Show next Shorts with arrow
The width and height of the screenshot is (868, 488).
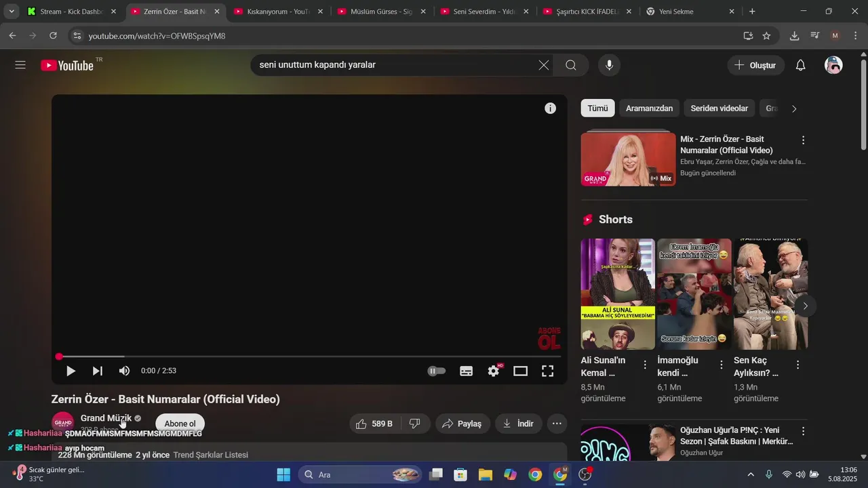coord(805,306)
